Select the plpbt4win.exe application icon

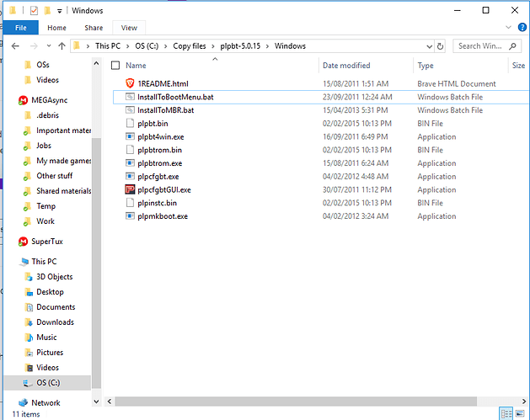tap(130, 136)
